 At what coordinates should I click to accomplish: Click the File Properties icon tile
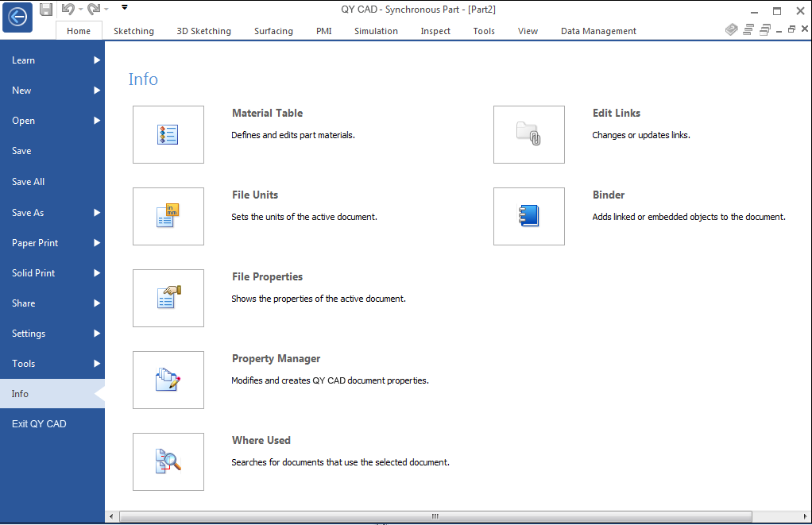pos(168,299)
